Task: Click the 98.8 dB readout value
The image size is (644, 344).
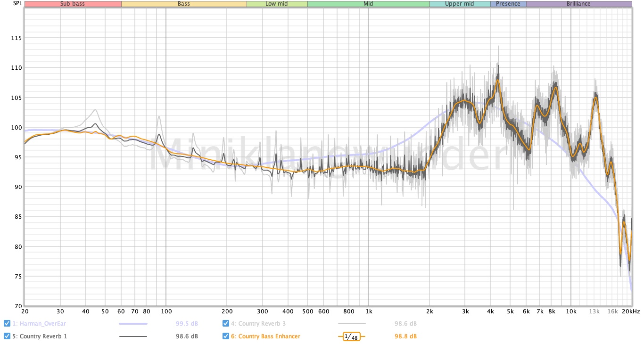Action: click(405, 336)
